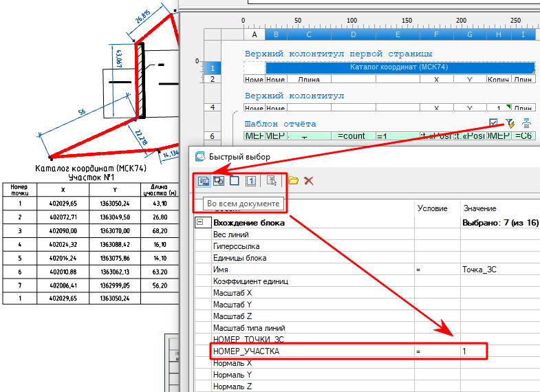Toggle the checkbox icon in report template section

click(493, 122)
